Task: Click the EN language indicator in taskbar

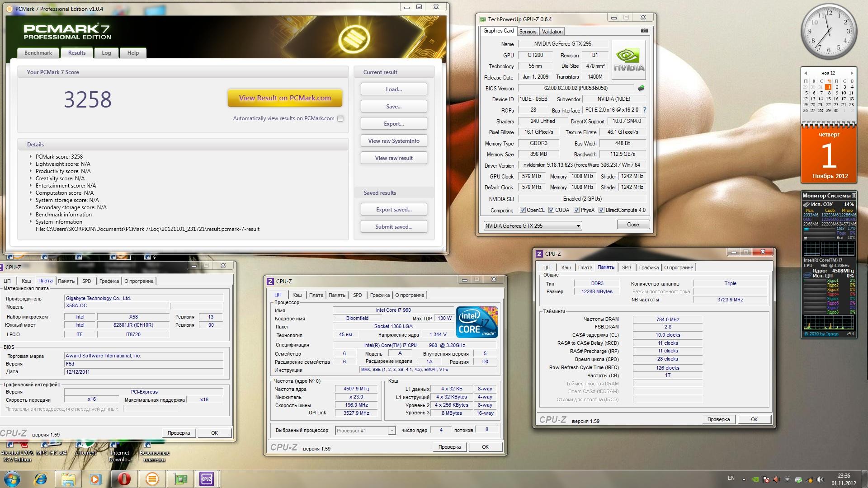Action: click(731, 478)
